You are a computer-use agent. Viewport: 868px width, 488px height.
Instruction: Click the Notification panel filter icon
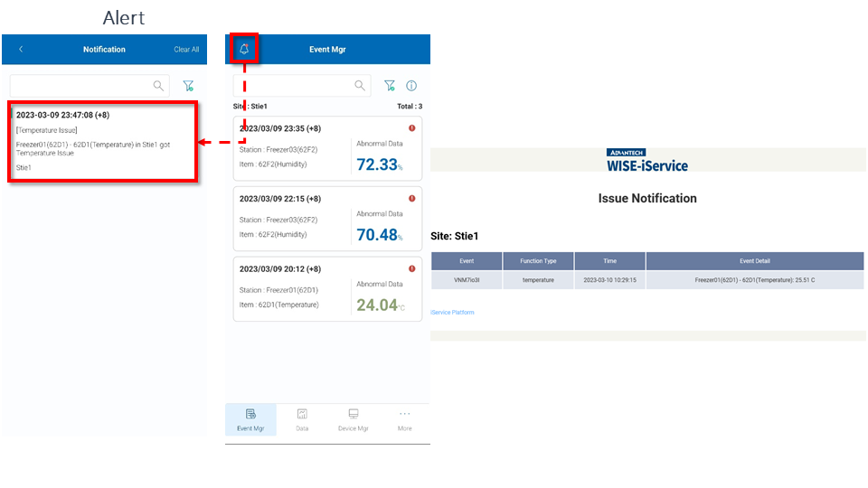188,86
